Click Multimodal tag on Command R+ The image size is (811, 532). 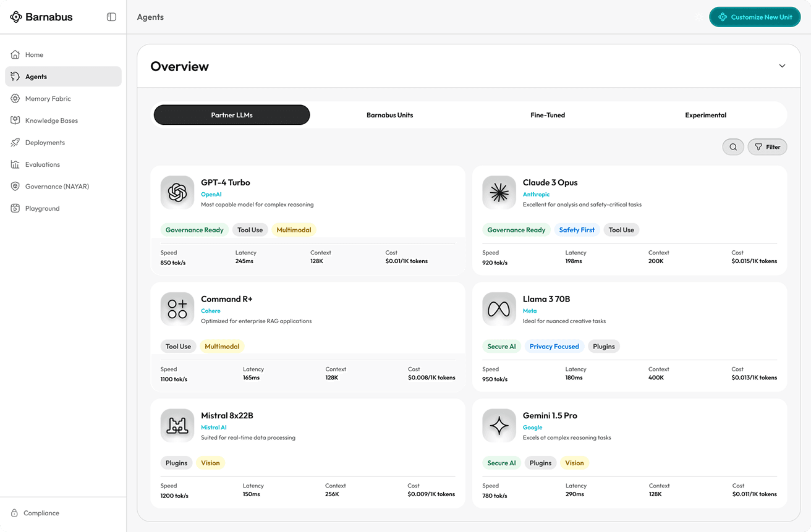[222, 347]
